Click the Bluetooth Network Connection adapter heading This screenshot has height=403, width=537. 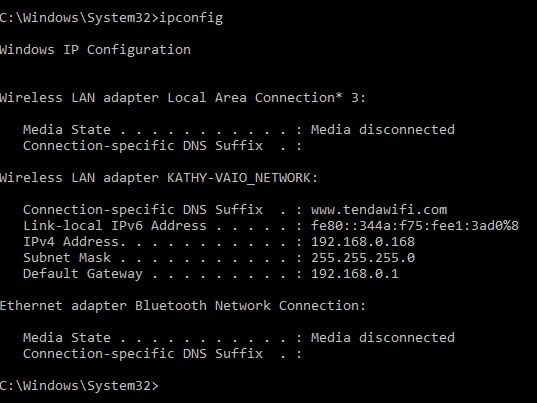tap(183, 306)
